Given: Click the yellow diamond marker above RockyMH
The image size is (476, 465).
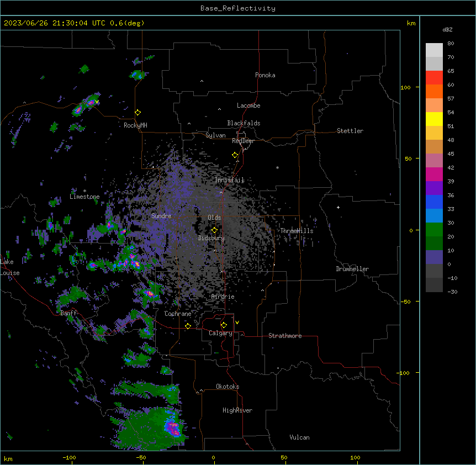Looking at the screenshot, I should point(137,113).
